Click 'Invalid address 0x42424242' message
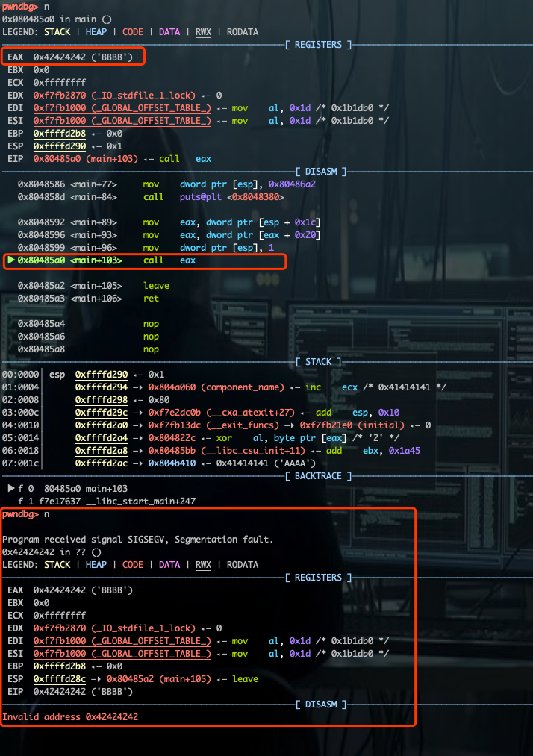533x756 pixels. pos(70,717)
